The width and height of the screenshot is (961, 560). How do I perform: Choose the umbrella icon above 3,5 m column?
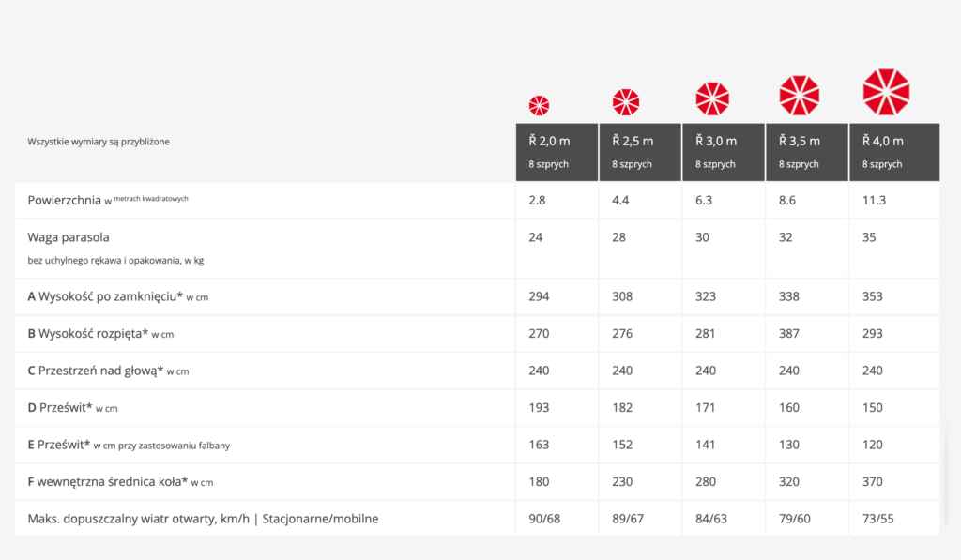[x=799, y=95]
